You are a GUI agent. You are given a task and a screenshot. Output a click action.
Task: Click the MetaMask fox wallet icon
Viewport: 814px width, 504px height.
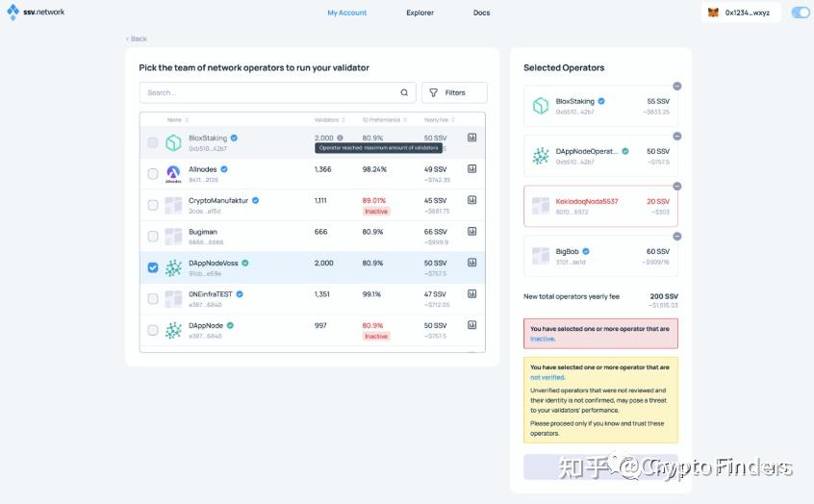(713, 13)
